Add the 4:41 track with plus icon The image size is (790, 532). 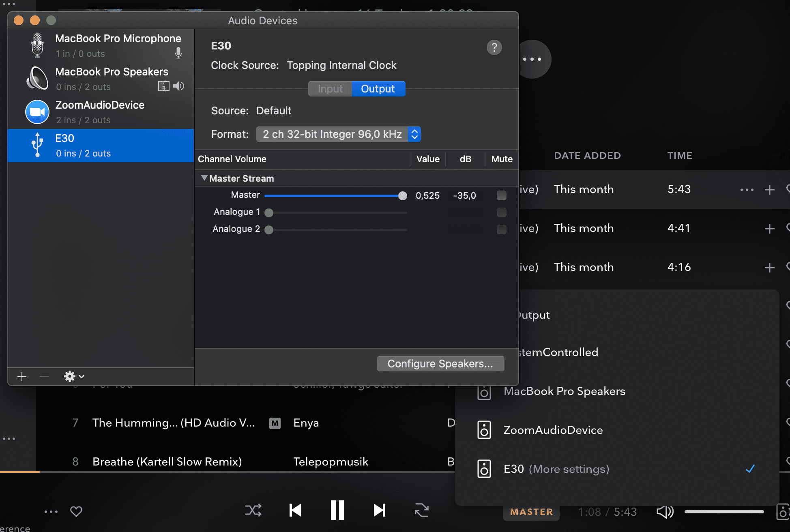coord(769,229)
